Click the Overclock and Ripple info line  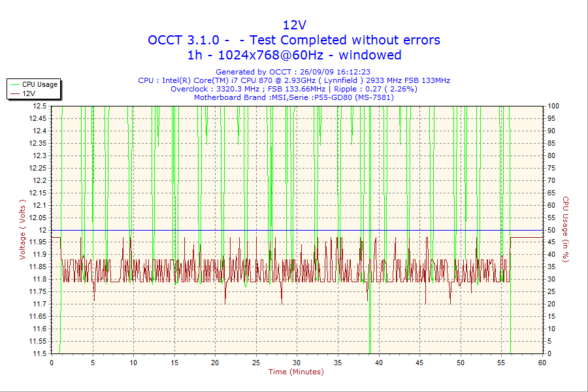(x=294, y=89)
